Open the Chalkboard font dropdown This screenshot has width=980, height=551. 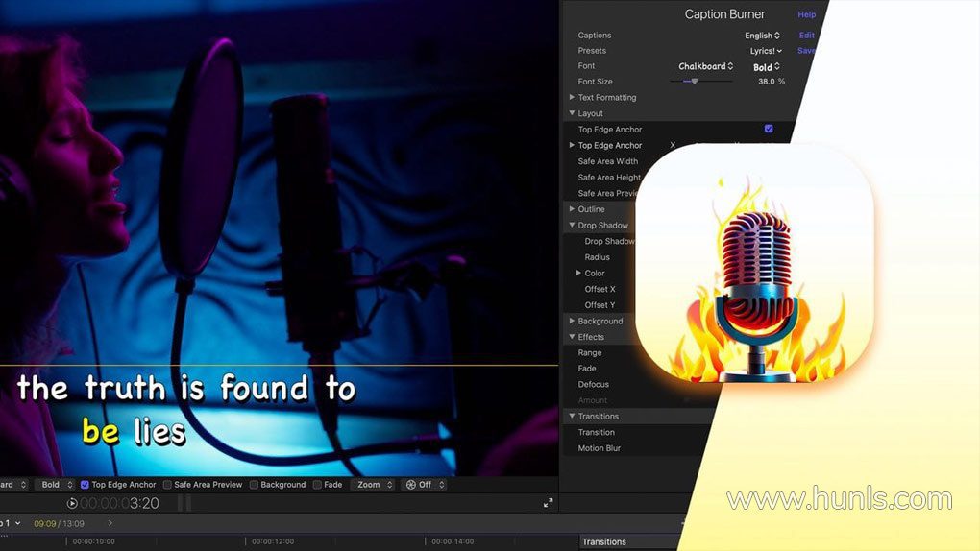click(x=705, y=66)
